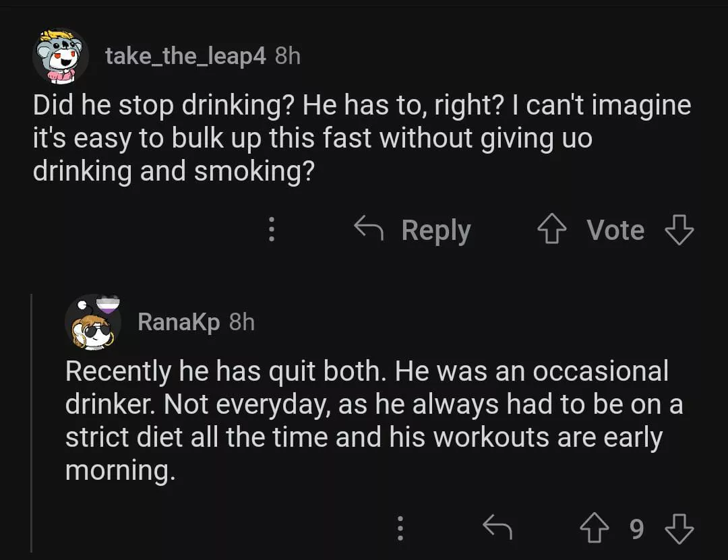Click the 8h timestamp next to take_the_leap4
This screenshot has height=560, width=728.
[288, 56]
